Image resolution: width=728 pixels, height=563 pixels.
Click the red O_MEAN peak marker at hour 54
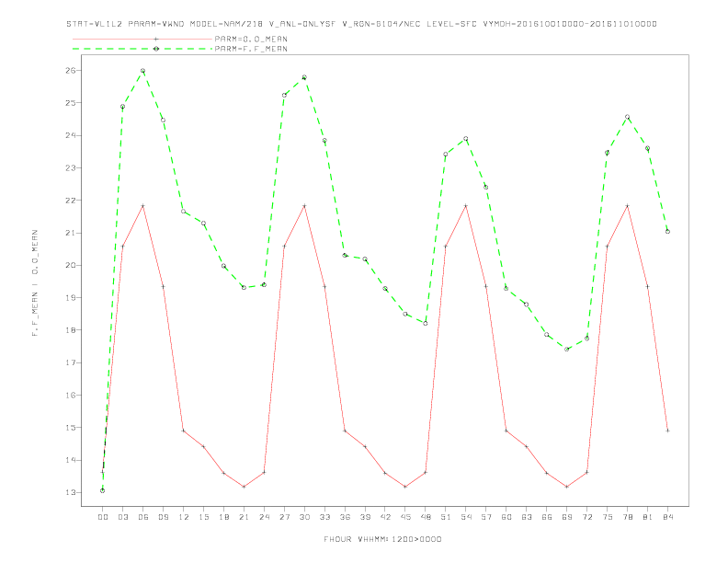[466, 205]
